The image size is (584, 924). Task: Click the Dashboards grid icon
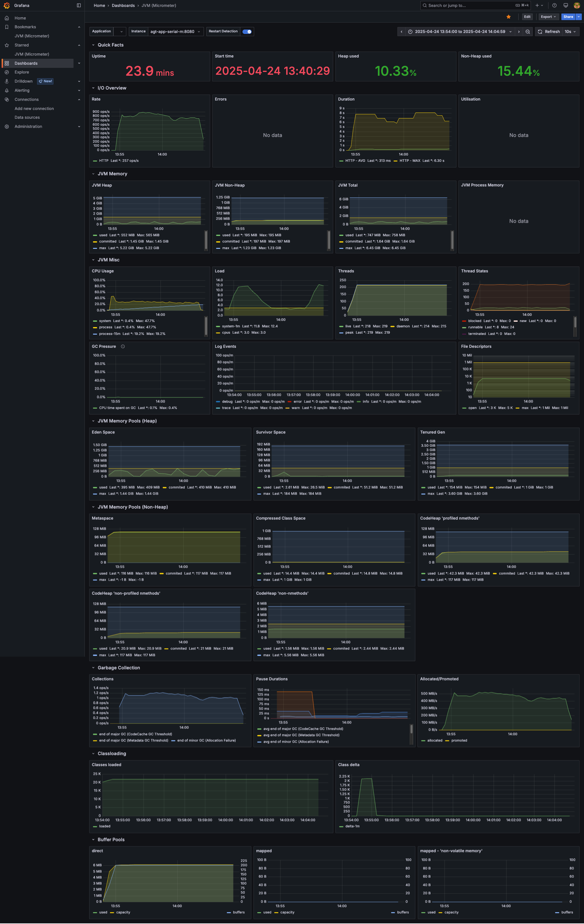7,63
